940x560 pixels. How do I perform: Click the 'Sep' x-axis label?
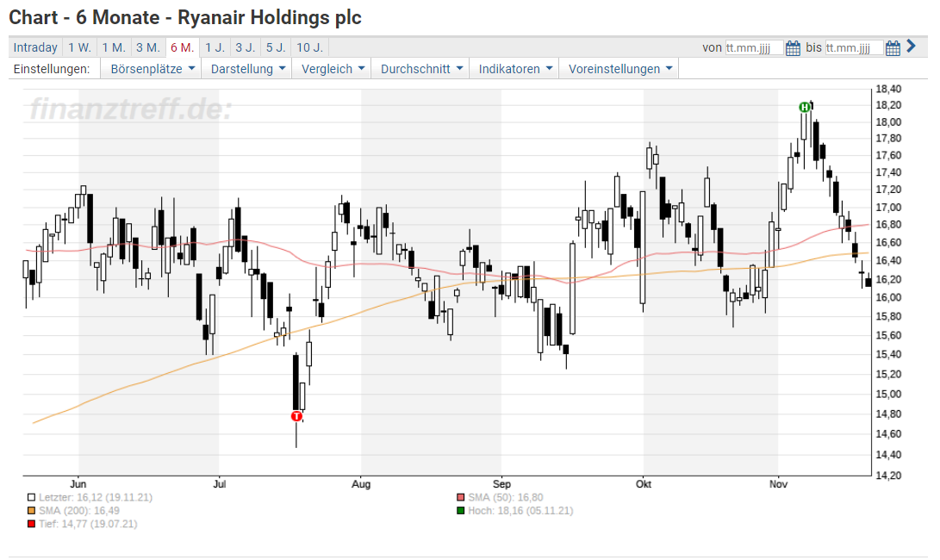pyautogui.click(x=501, y=484)
